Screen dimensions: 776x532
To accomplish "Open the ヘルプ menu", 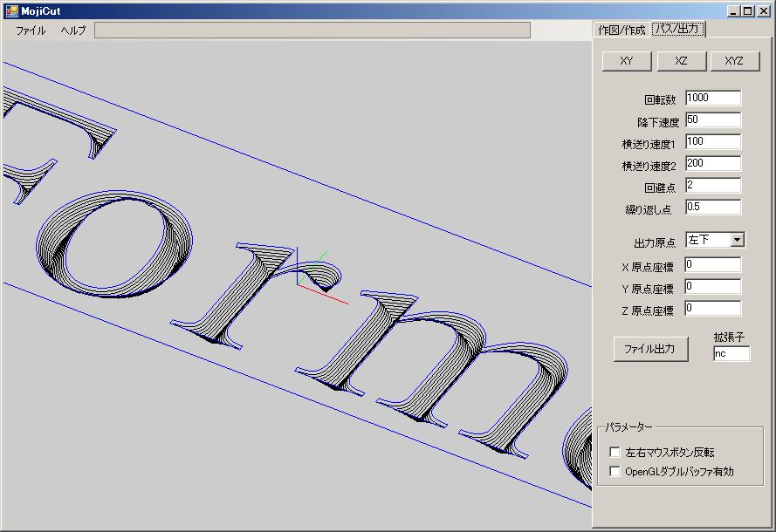I will 73,31.
